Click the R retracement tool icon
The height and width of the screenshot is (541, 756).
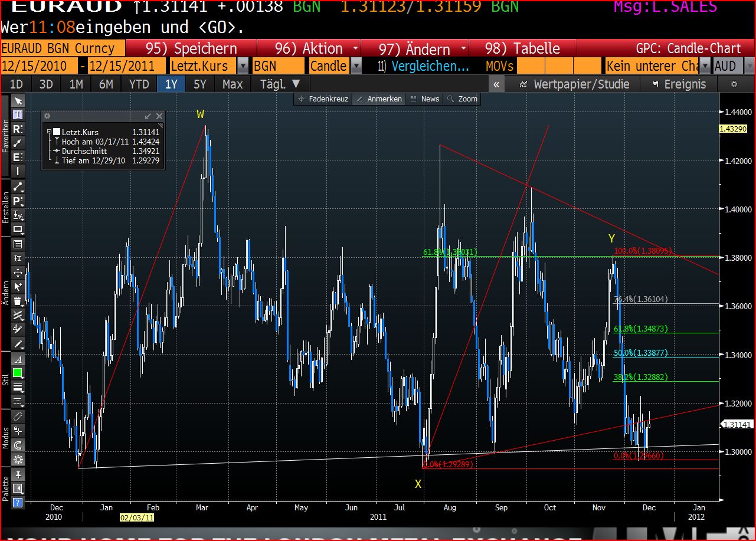coord(18,129)
